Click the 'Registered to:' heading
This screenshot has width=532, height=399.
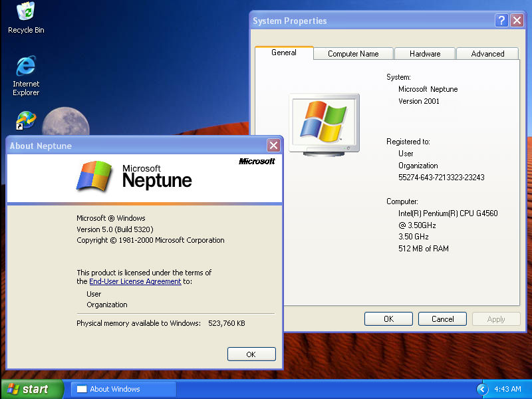coord(408,142)
